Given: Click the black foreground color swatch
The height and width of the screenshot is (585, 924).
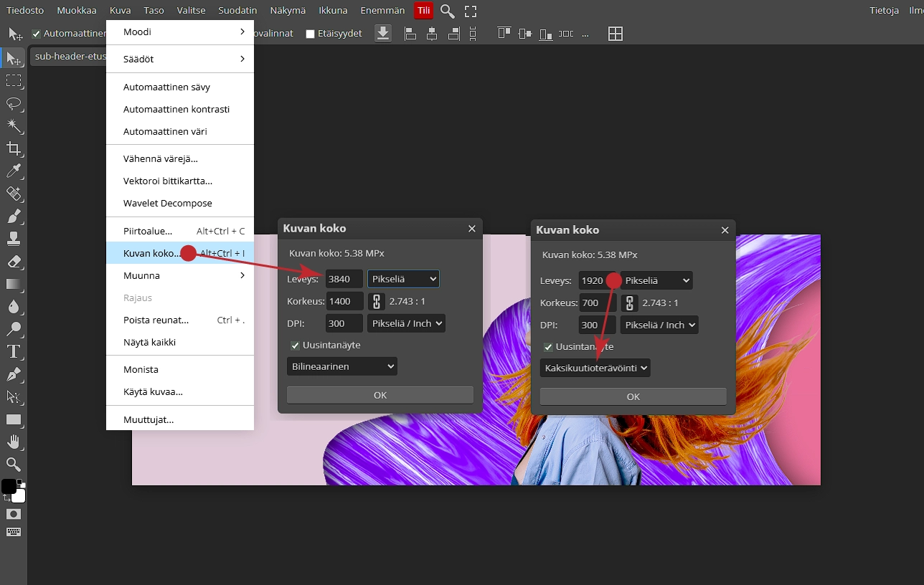Looking at the screenshot, I should (x=8, y=486).
